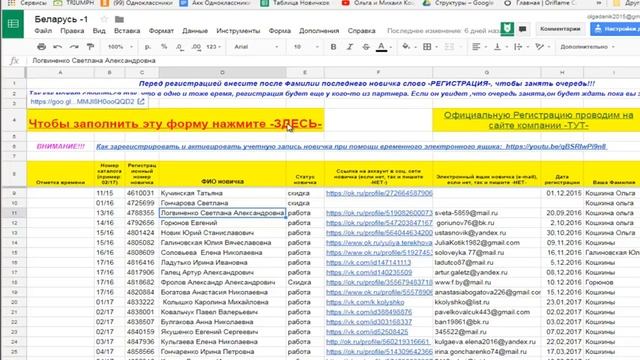Open the chat bubble icon
The height and width of the screenshot is (360, 640).
[522, 29]
